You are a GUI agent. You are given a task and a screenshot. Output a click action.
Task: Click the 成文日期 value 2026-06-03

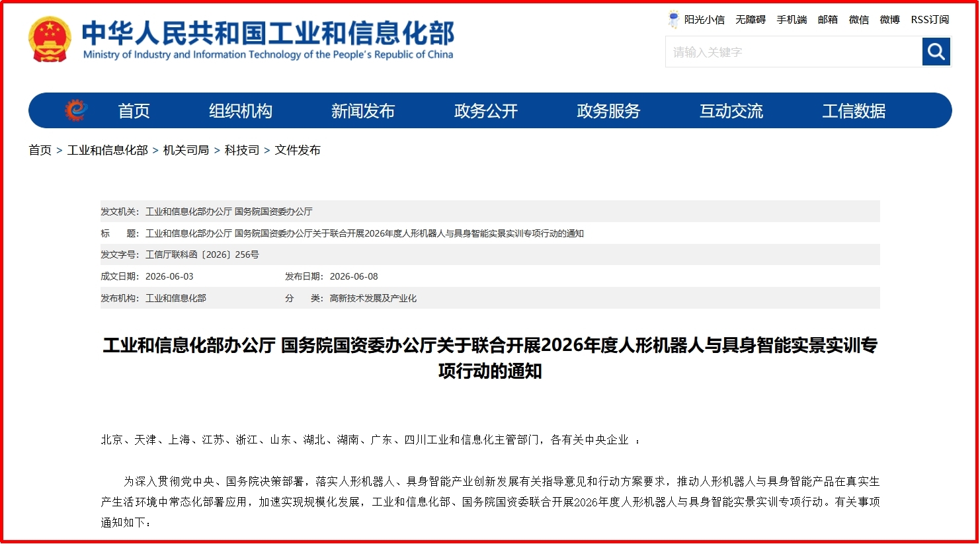(x=169, y=276)
